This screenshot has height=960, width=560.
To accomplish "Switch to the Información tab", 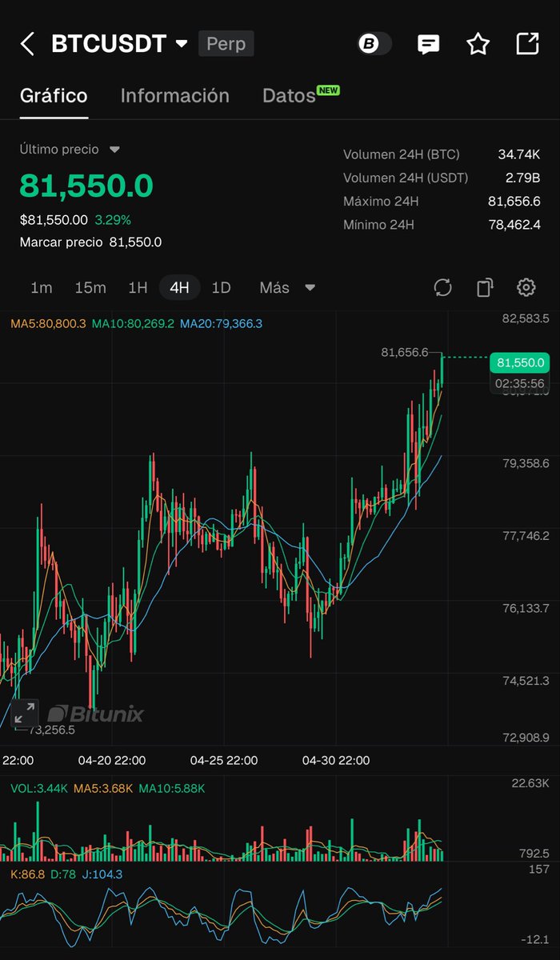I will pyautogui.click(x=174, y=96).
